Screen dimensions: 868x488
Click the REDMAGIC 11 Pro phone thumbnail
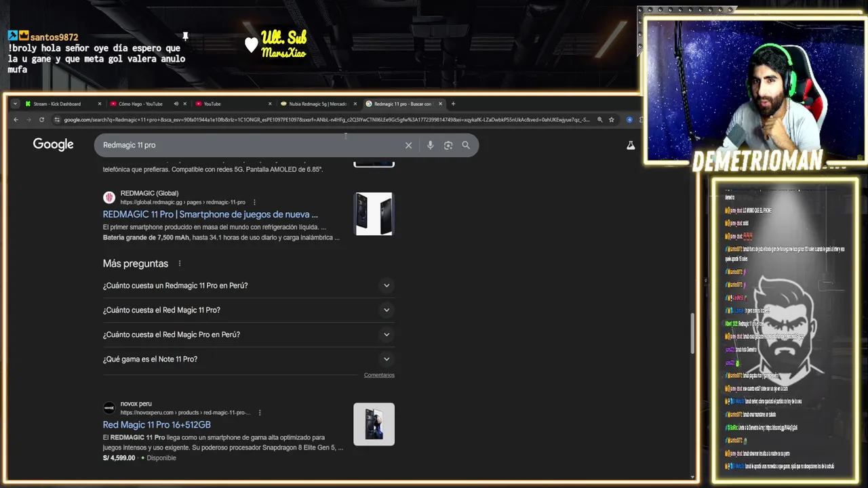tap(374, 214)
